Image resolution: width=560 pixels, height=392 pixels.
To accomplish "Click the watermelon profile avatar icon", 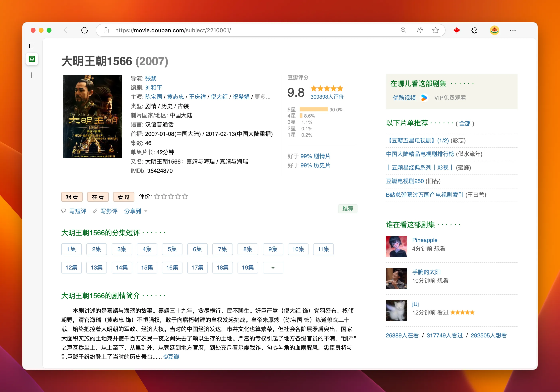I will (x=494, y=30).
